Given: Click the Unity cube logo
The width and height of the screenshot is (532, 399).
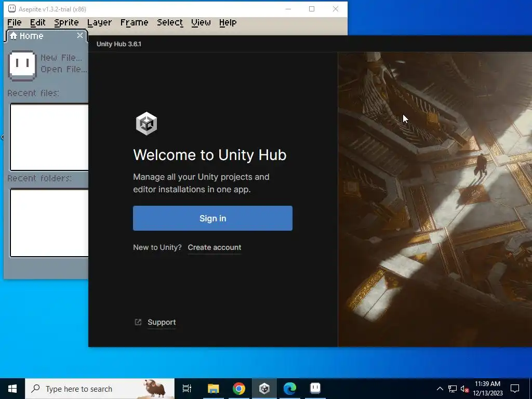Looking at the screenshot, I should pyautogui.click(x=146, y=124).
